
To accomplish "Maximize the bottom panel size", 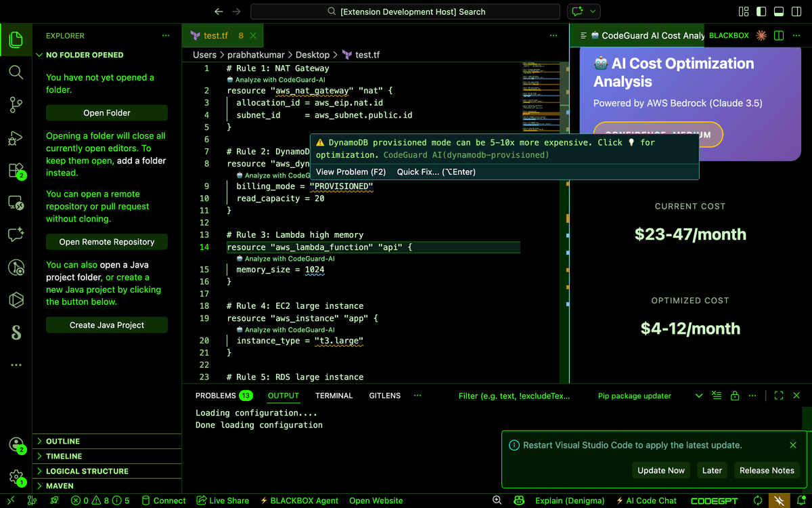I will pos(779,396).
